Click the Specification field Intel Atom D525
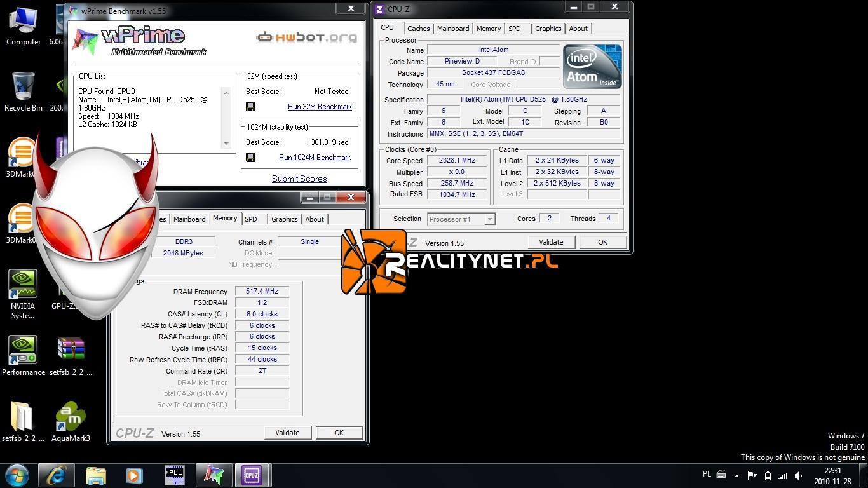The width and height of the screenshot is (868, 488). (524, 100)
